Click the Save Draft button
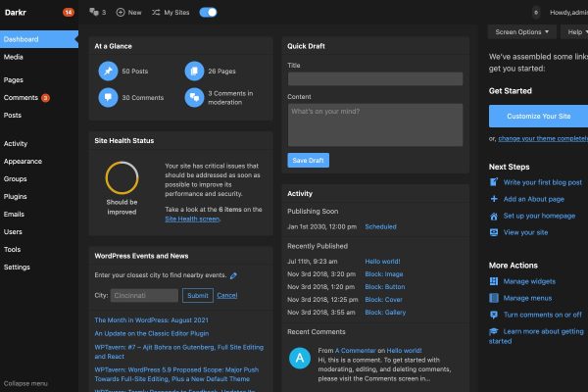This screenshot has height=392, width=588. tap(309, 160)
